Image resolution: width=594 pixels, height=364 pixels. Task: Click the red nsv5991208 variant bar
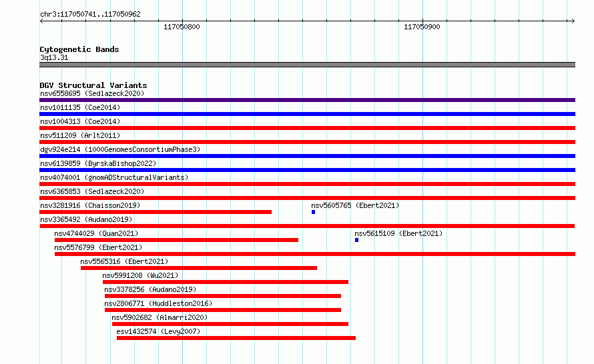point(226,282)
